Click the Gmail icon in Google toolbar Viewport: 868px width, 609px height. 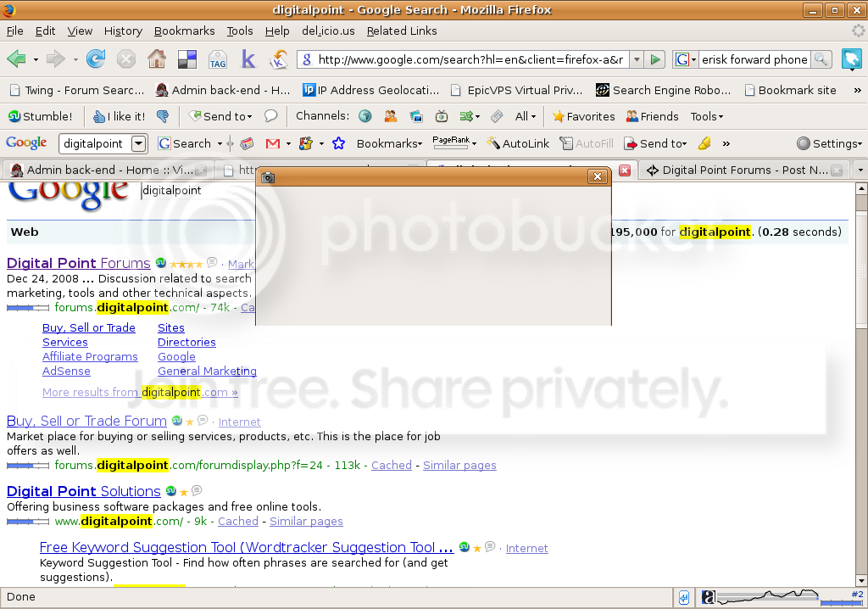(273, 143)
